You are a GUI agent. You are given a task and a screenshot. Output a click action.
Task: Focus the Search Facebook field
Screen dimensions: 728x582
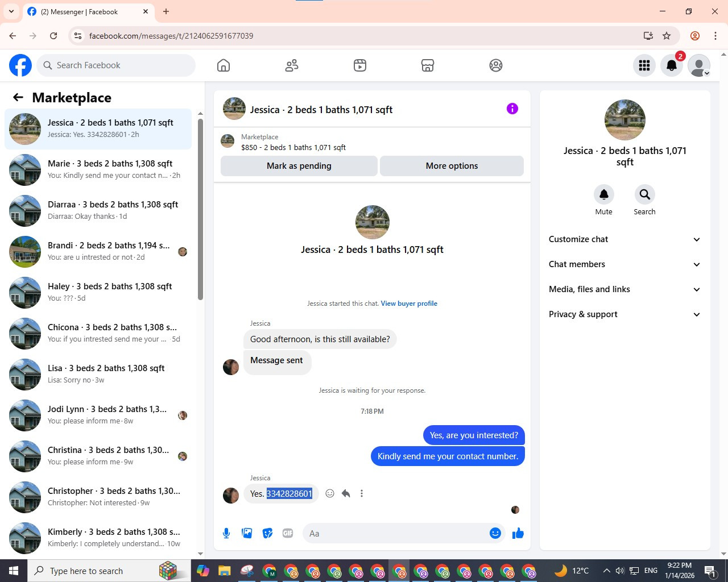(x=116, y=65)
